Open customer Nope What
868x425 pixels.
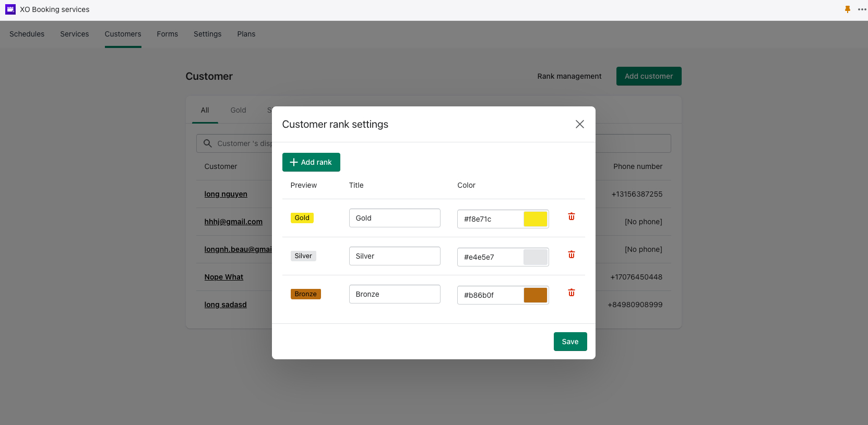pos(224,277)
